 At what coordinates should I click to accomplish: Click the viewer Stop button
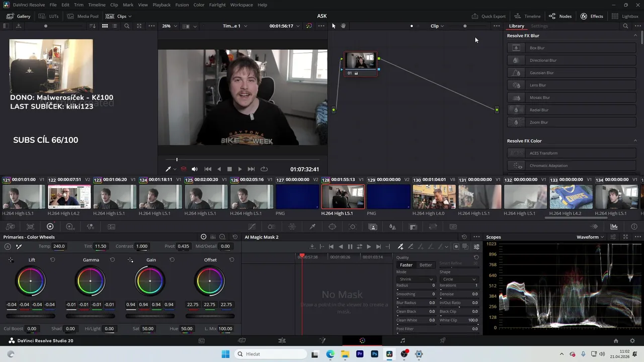229,169
